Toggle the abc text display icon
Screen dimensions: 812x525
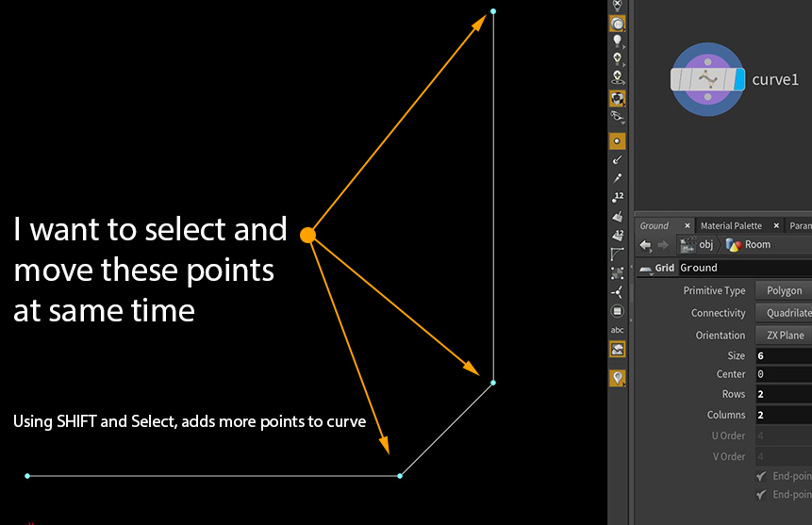pyautogui.click(x=618, y=330)
